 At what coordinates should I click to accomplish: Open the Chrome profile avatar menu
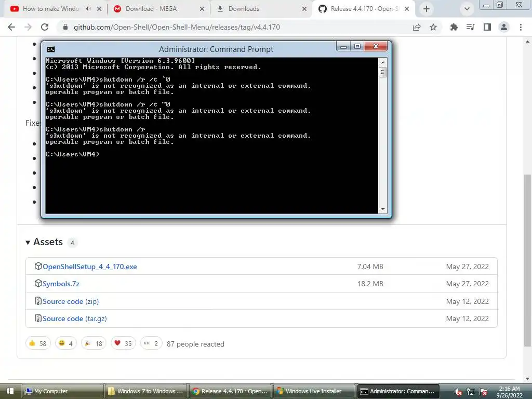tap(504, 27)
